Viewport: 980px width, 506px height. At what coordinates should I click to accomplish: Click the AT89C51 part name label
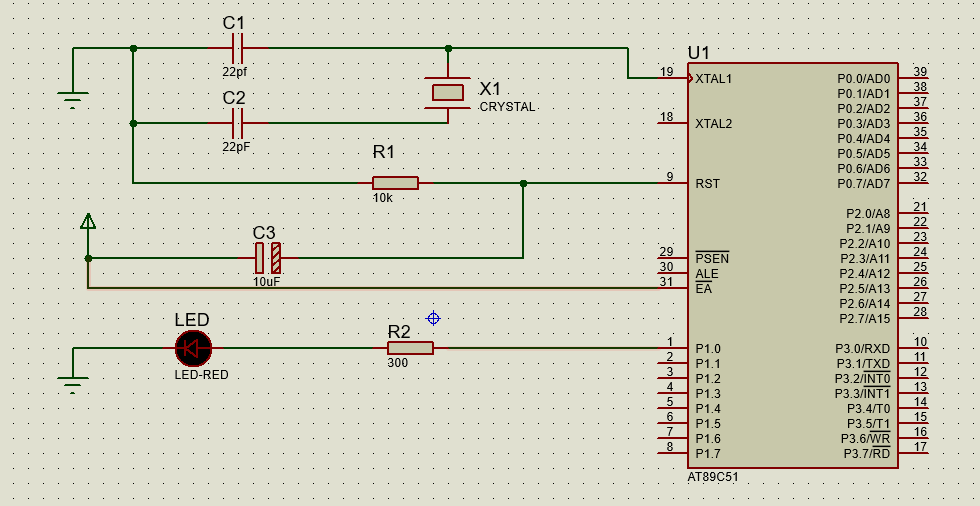coord(713,477)
